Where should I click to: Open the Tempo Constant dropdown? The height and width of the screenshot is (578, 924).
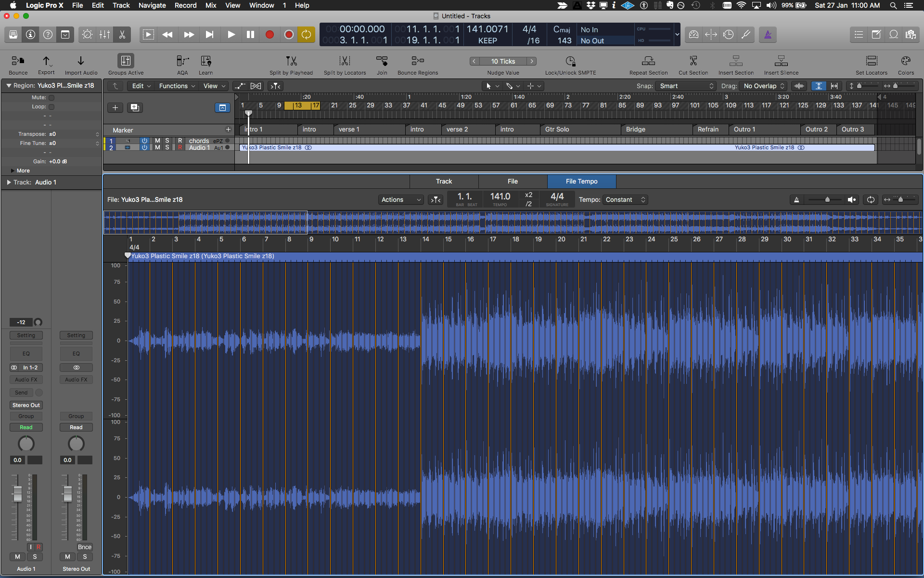pos(625,200)
